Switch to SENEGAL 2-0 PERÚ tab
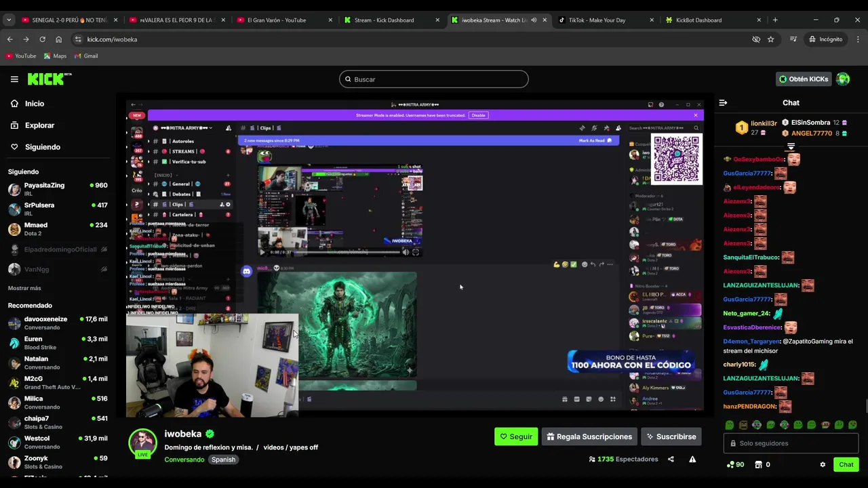This screenshot has height=488, width=868. click(68, 20)
